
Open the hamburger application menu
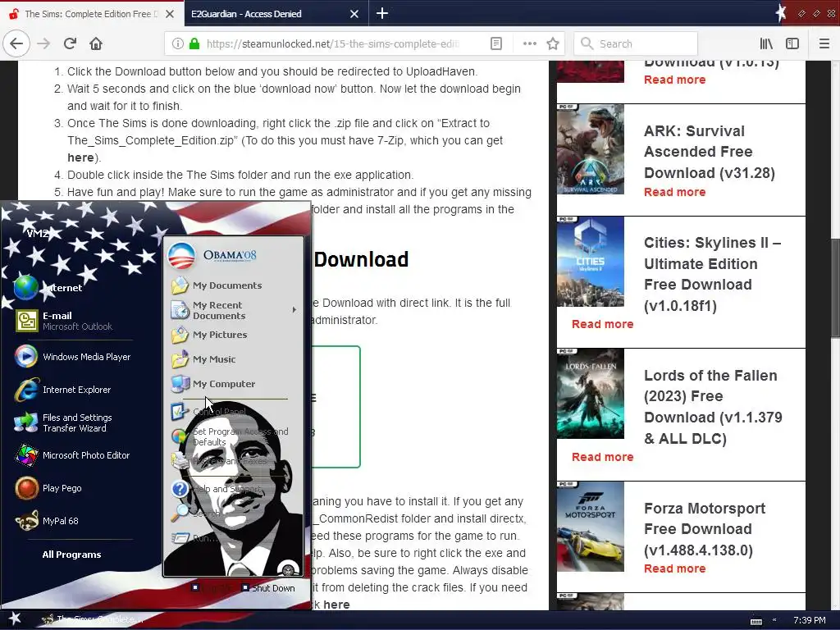tap(824, 43)
